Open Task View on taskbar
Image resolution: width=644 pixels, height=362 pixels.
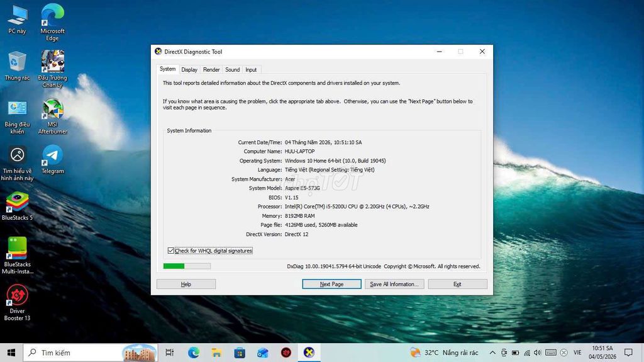point(169,353)
